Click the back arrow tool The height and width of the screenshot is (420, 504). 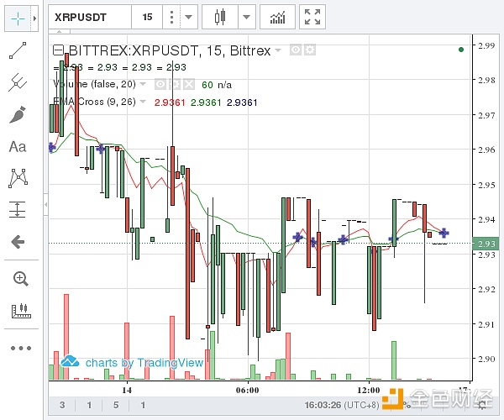tap(18, 242)
